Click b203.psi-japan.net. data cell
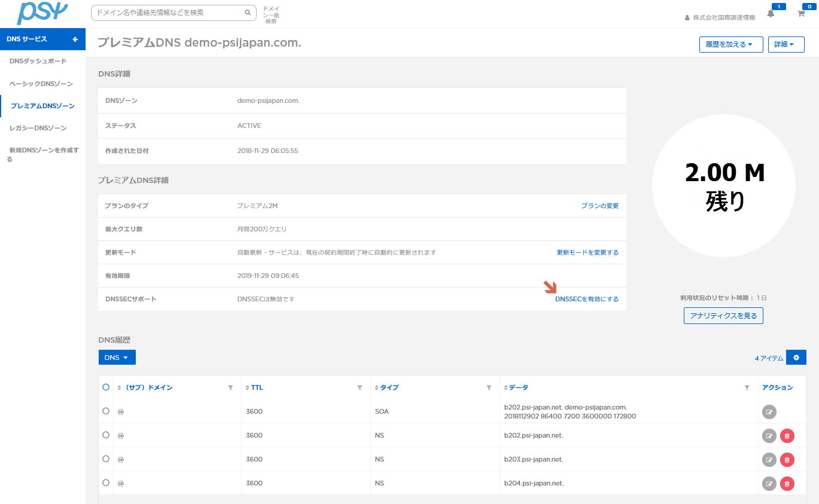 (x=534, y=460)
